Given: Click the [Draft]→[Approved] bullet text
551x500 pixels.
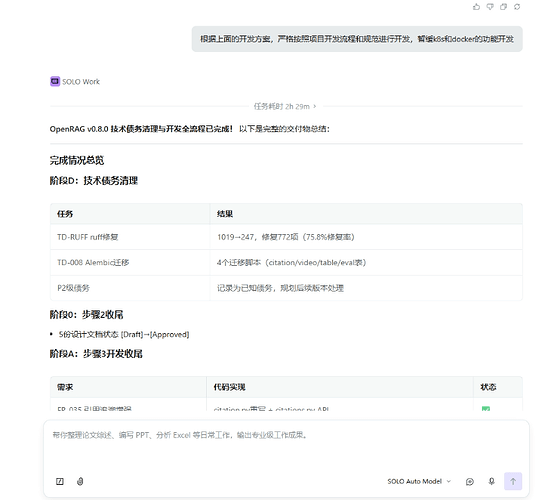Looking at the screenshot, I should 124,335.
